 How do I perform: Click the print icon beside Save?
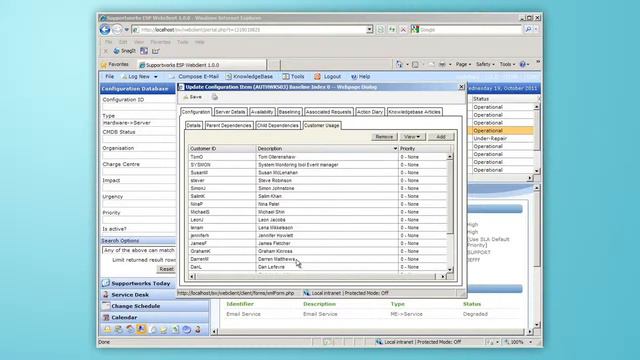coord(215,97)
